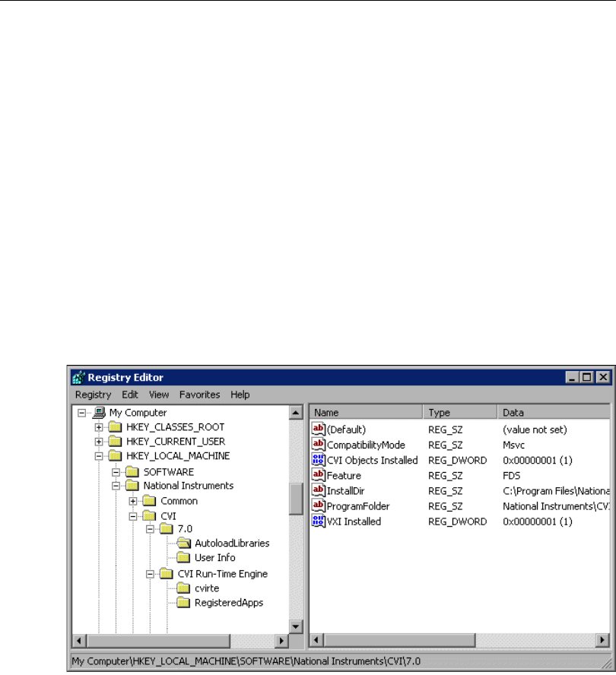Expand the HKEY_CLASSES_ROOT node

pos(99,427)
